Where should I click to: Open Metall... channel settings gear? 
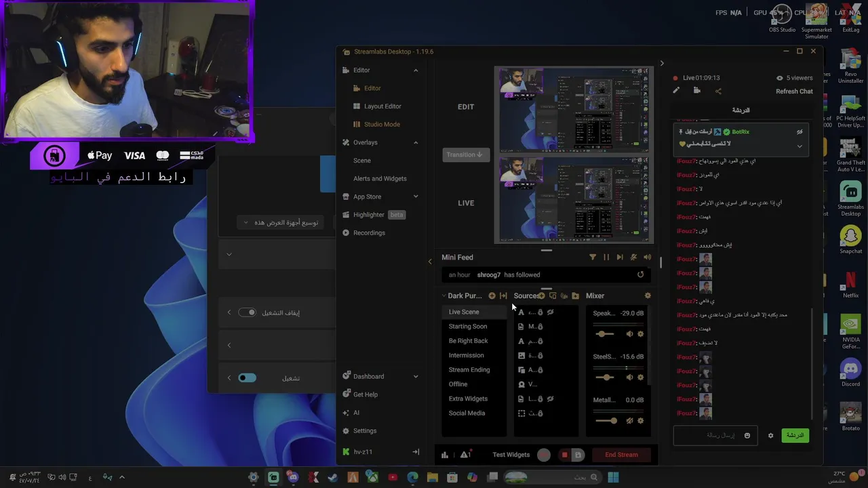[x=640, y=421]
